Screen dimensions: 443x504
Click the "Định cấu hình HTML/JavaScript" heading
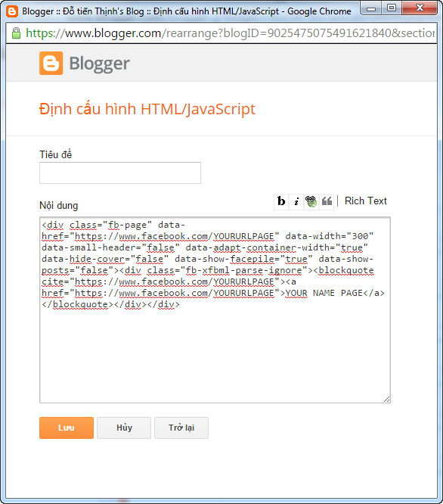click(x=147, y=109)
